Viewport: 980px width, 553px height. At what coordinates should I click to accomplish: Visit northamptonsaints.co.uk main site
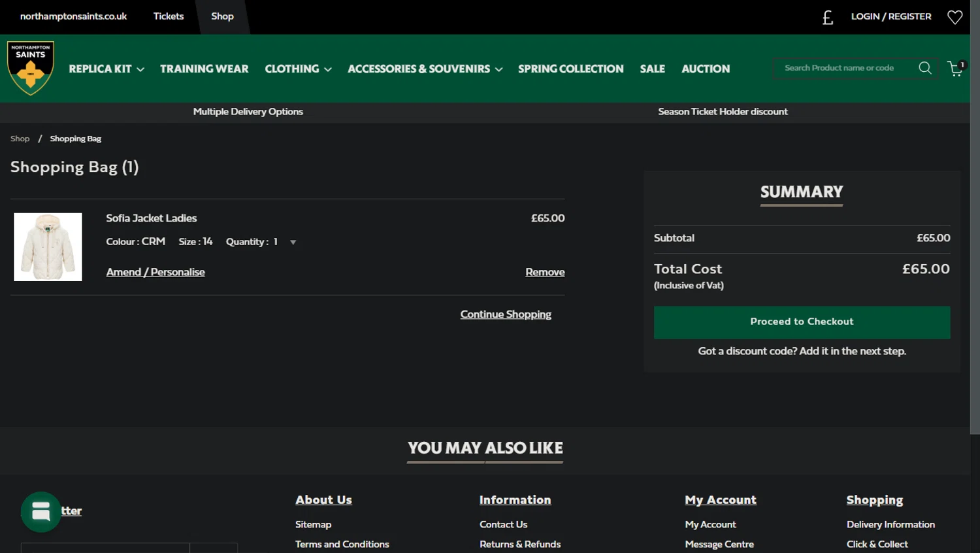point(73,16)
